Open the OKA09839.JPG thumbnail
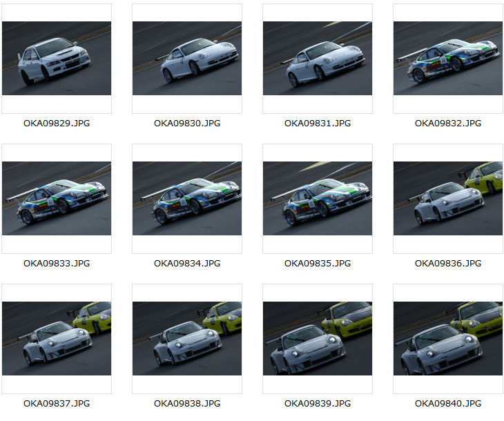The width and height of the screenshot is (504, 421). pyautogui.click(x=318, y=338)
